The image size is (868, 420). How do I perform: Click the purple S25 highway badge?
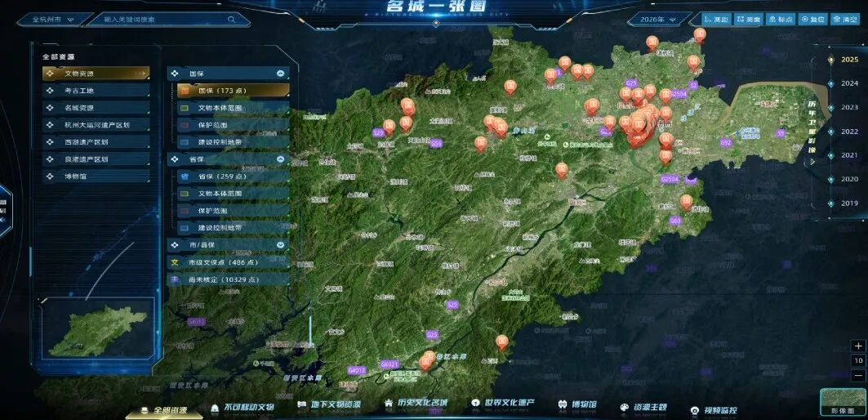453,305
